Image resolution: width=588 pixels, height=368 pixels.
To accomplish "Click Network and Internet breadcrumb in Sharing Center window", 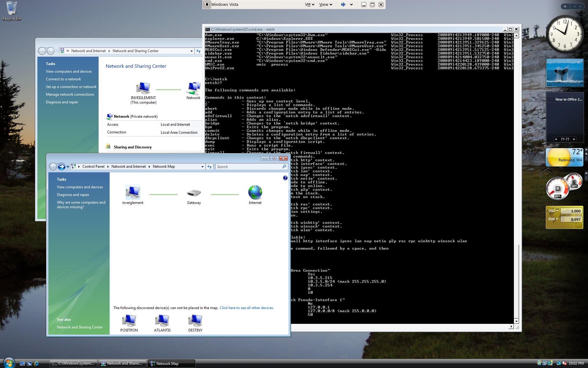I will click(x=89, y=51).
